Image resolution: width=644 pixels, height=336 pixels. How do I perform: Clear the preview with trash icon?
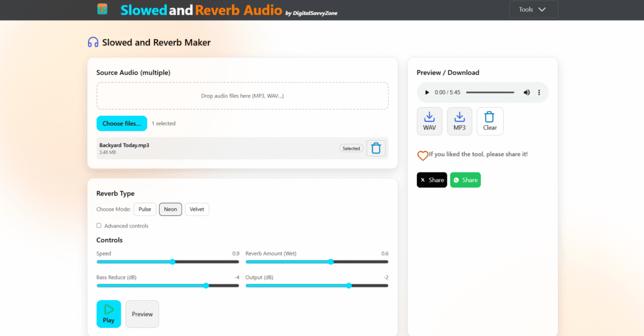(x=490, y=121)
